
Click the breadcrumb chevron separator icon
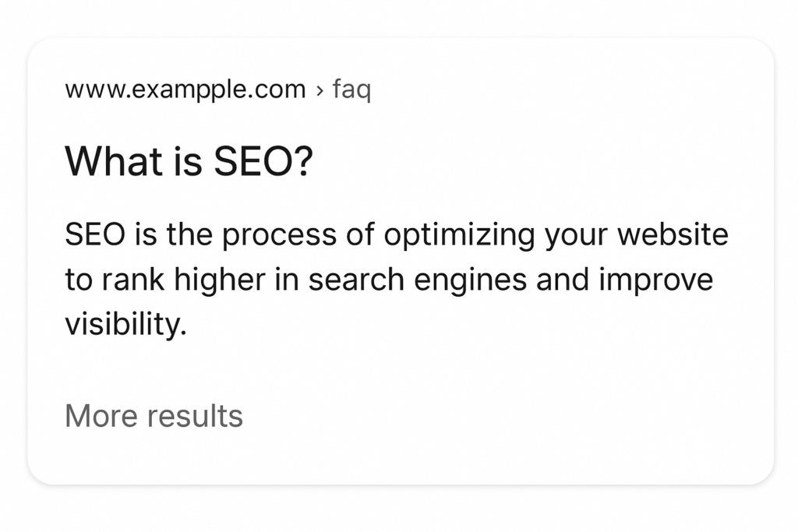(319, 90)
